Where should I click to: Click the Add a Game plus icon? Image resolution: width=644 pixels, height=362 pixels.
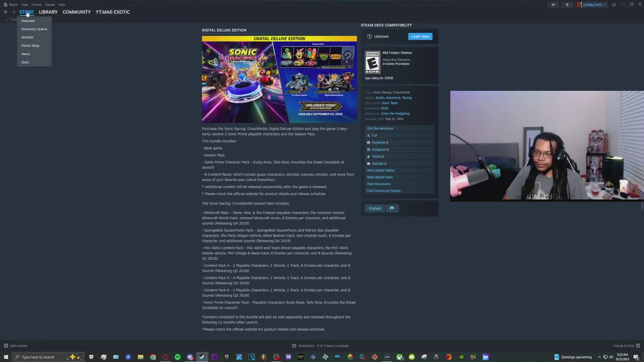[x=6, y=346]
